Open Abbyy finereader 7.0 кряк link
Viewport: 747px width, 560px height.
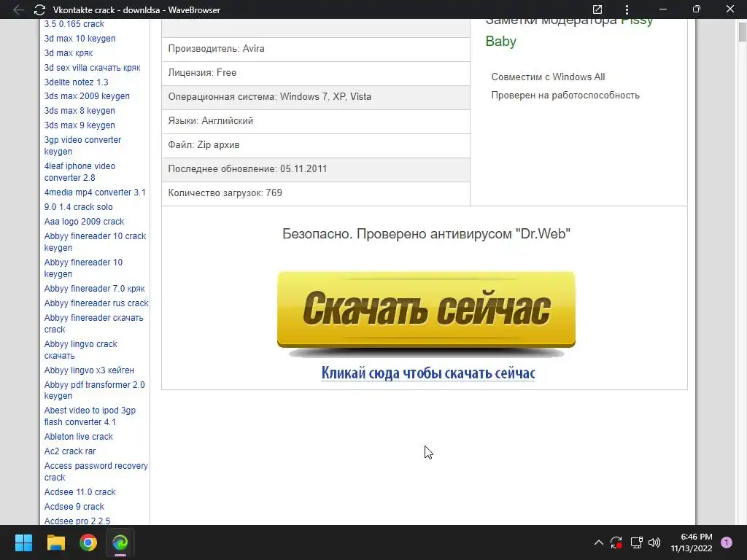coord(94,289)
